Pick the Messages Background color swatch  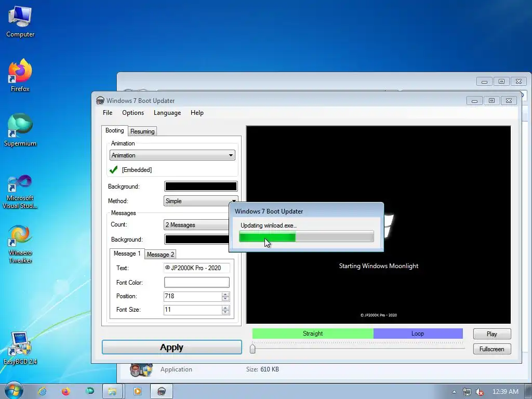[x=197, y=239]
